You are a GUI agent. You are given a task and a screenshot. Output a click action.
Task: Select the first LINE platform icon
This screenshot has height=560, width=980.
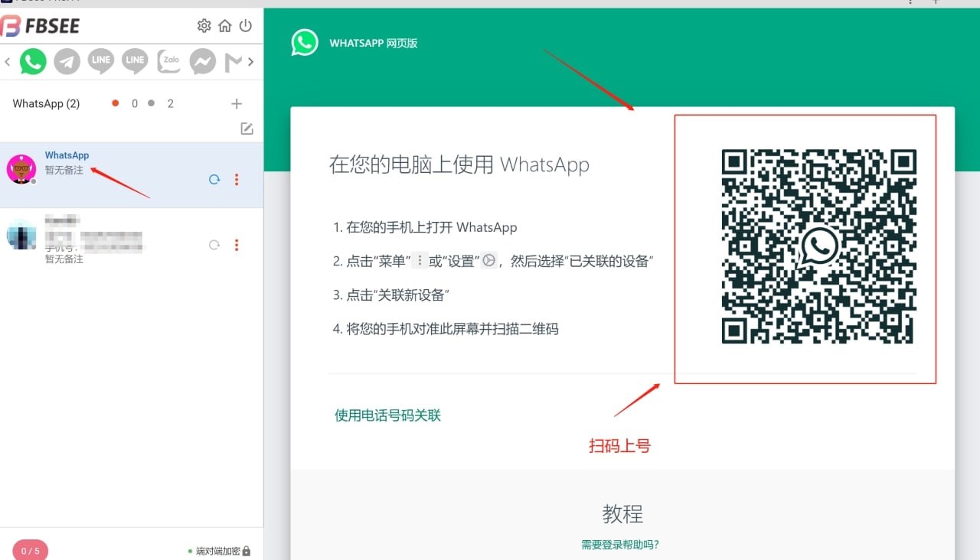click(101, 61)
